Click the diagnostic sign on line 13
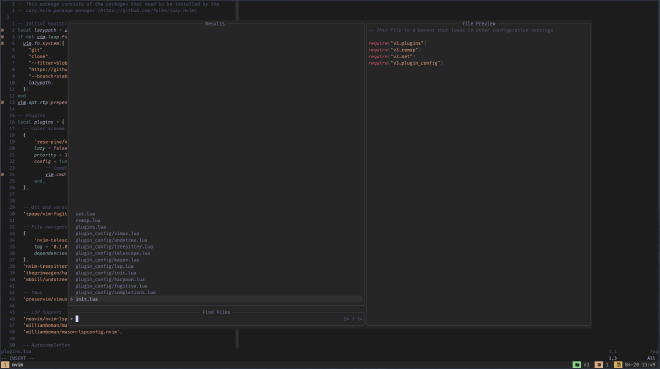 3,102
